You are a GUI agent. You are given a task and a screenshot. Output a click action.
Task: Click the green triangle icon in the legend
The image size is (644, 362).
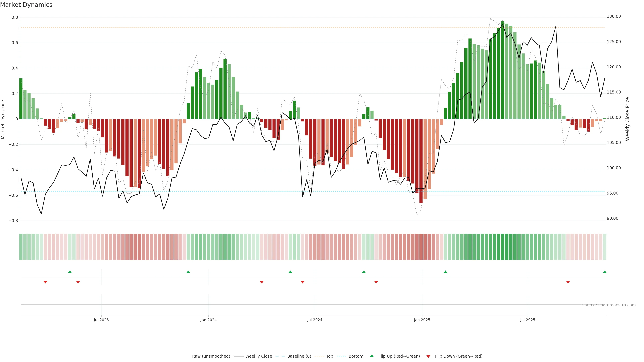pos(372,356)
